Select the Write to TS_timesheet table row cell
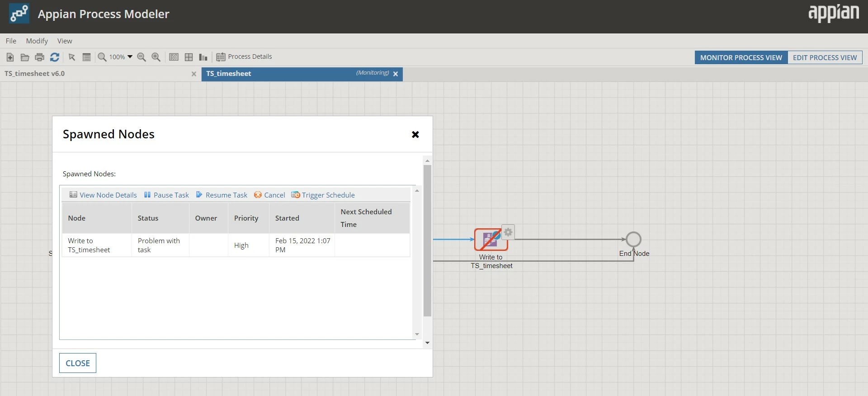This screenshot has width=868, height=396. [97, 245]
